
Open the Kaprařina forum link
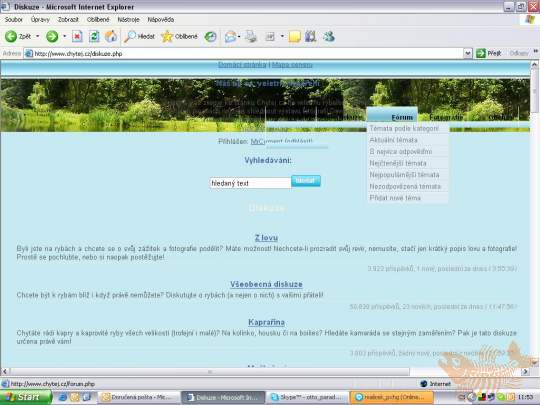click(266, 322)
